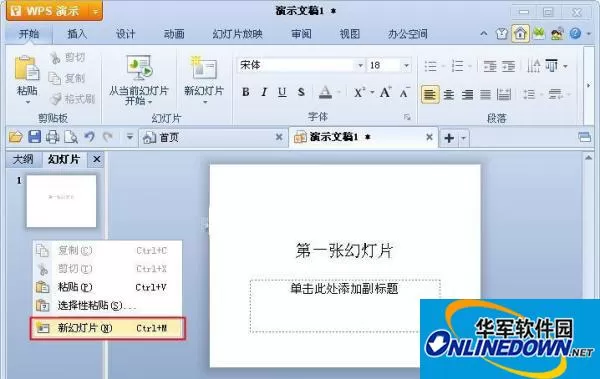
Task: Apply font color with the A icon
Action: 325,92
